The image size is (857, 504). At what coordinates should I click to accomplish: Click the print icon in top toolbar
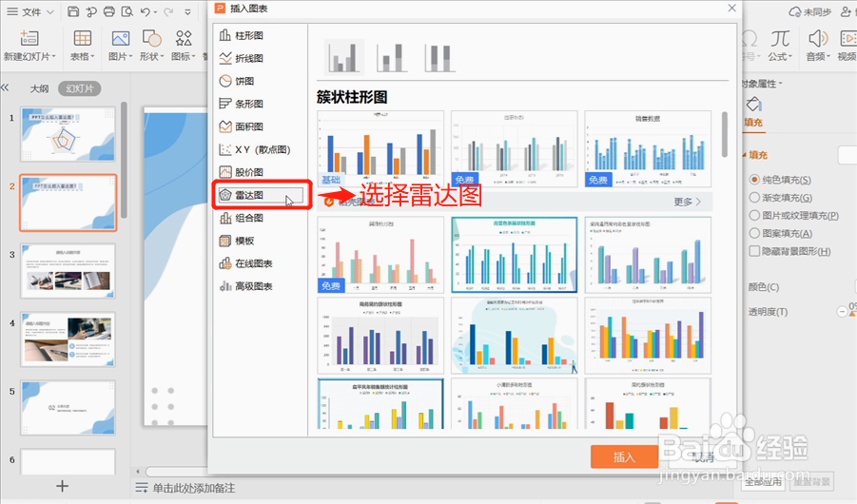(x=108, y=11)
